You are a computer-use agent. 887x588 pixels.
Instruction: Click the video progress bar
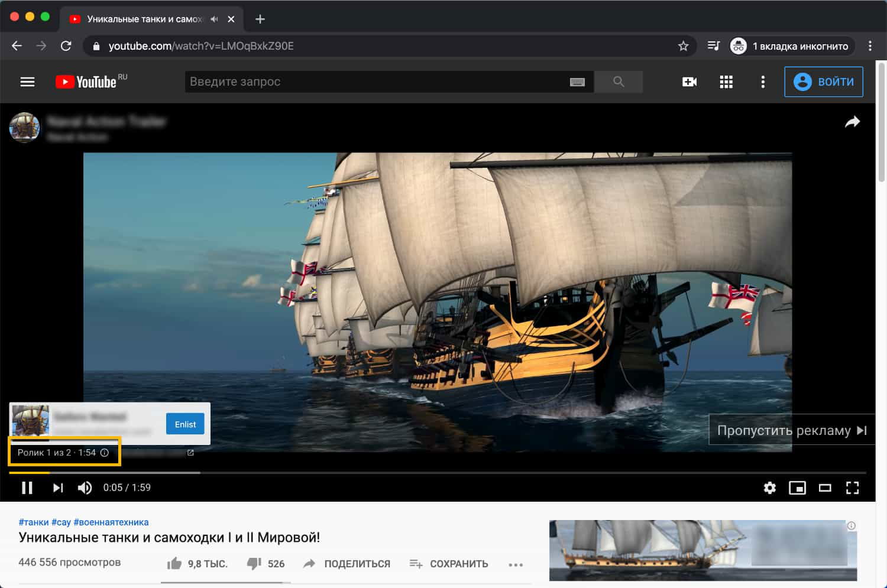point(438,473)
